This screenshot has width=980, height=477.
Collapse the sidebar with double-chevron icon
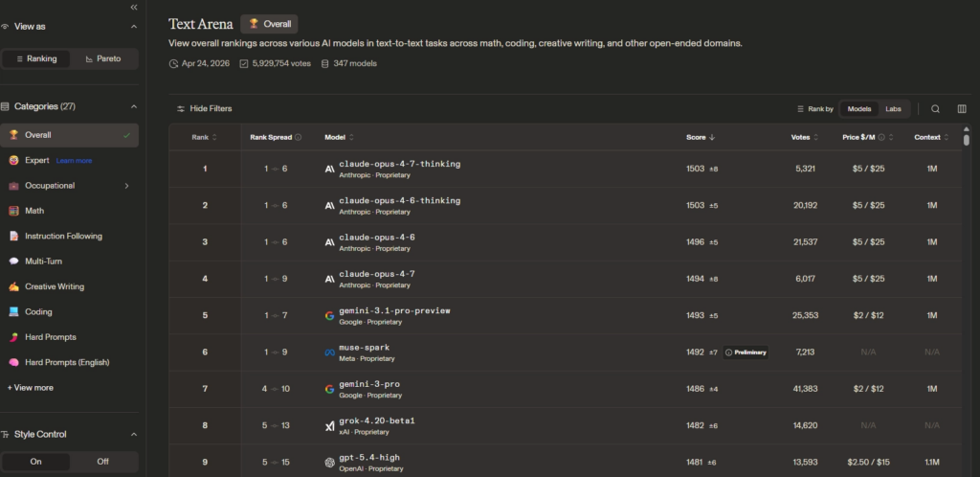click(134, 7)
